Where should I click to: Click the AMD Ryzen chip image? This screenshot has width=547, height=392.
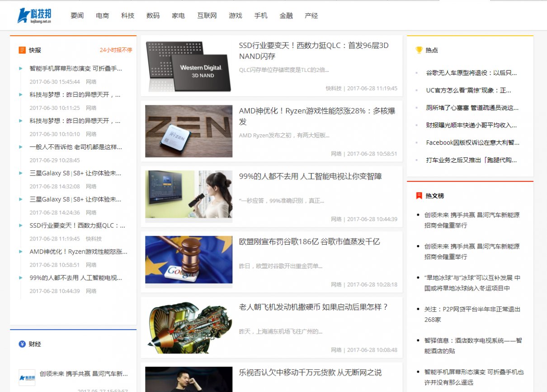pyautogui.click(x=189, y=131)
